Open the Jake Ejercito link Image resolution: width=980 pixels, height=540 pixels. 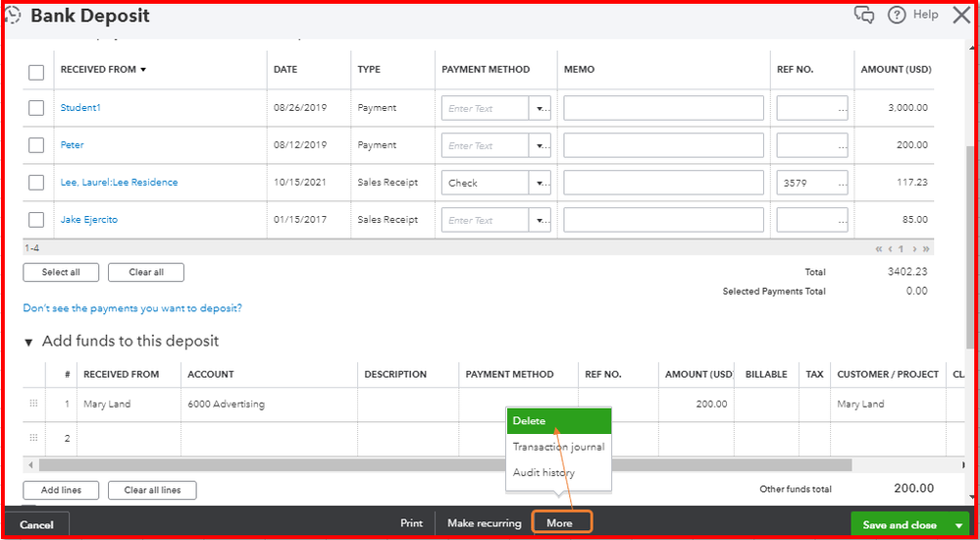89,220
